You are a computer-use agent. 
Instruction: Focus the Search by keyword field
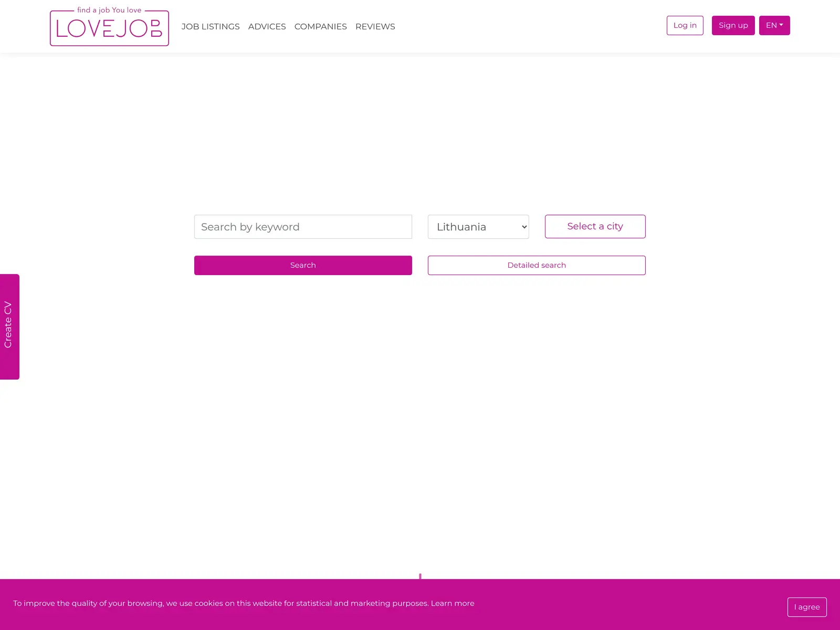click(x=303, y=227)
